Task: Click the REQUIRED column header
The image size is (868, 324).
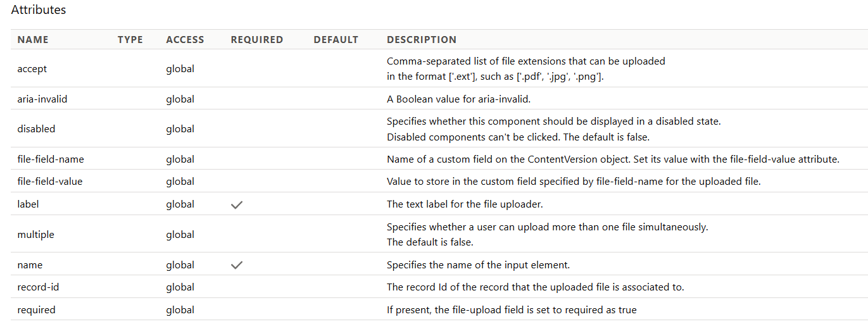Action: pos(257,39)
